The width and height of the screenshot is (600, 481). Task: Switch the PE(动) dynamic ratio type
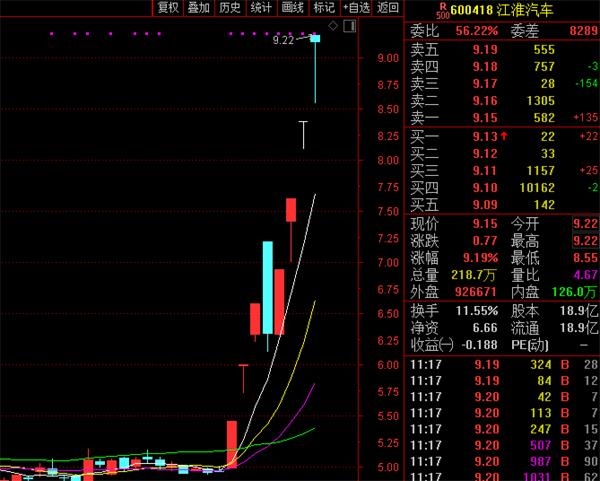(x=532, y=344)
